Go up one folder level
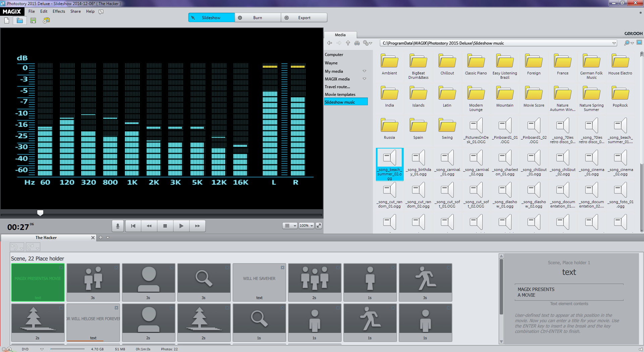Screen dimensions: 644x352 click(348, 43)
